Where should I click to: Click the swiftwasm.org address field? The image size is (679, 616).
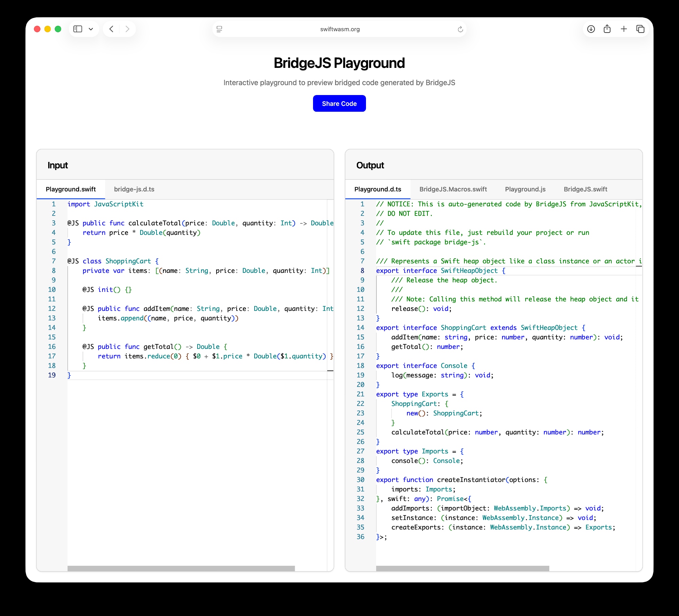[x=339, y=29]
